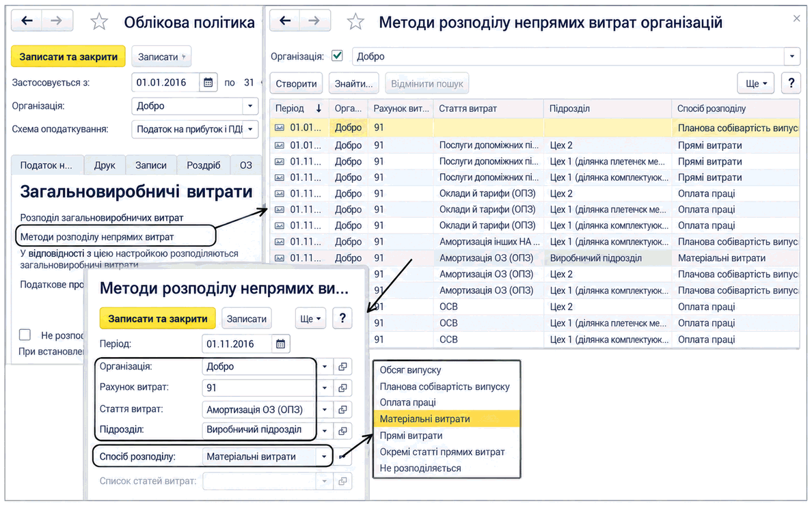Go forward in Облікова політика window
The image size is (812, 506).
57,20
